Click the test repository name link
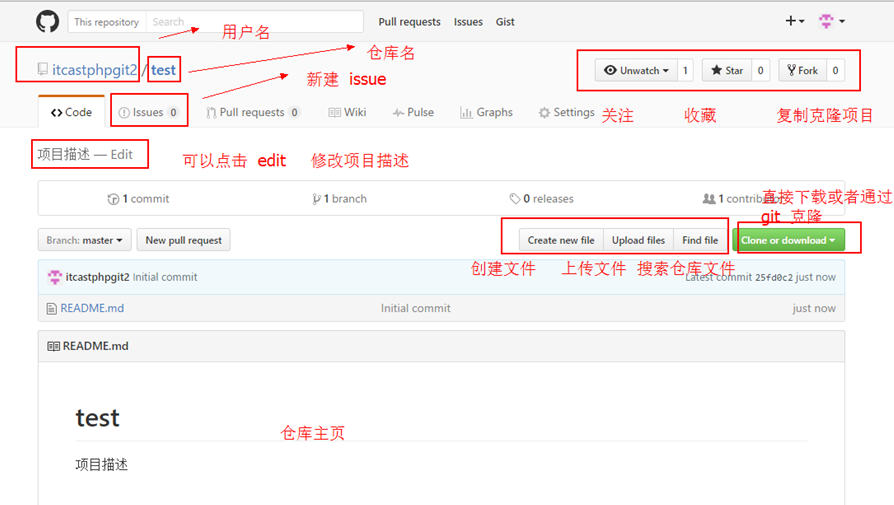This screenshot has height=505, width=894. 164,70
